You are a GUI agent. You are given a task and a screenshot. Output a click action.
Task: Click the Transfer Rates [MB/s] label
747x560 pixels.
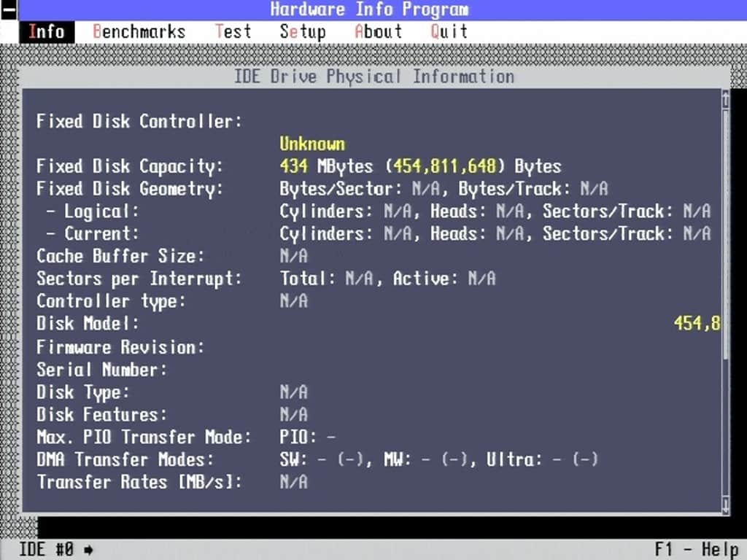(x=139, y=483)
